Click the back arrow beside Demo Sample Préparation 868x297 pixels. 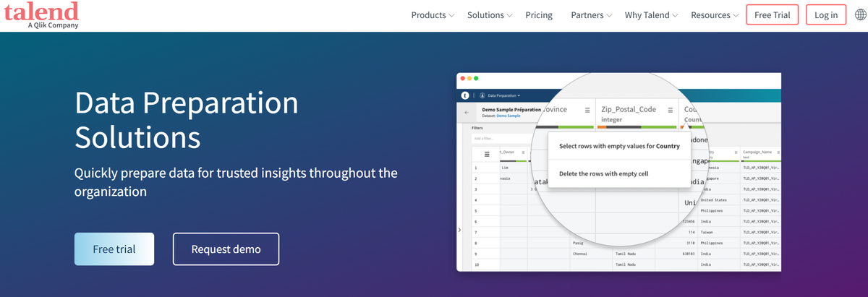coord(467,113)
